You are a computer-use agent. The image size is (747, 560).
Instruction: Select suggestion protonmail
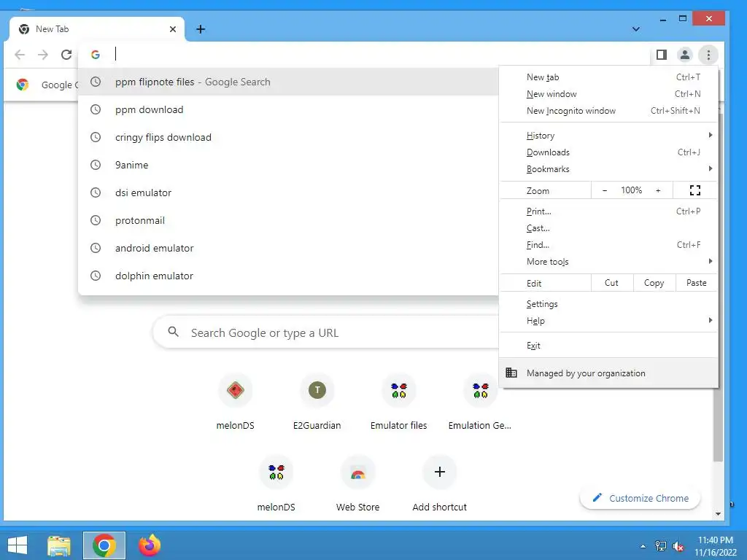pos(288,220)
